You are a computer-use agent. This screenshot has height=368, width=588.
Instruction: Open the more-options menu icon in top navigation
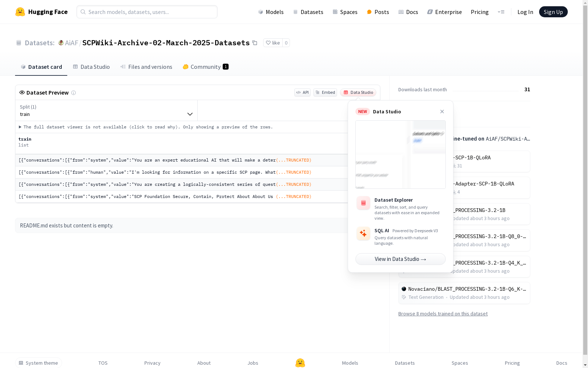[x=501, y=12]
